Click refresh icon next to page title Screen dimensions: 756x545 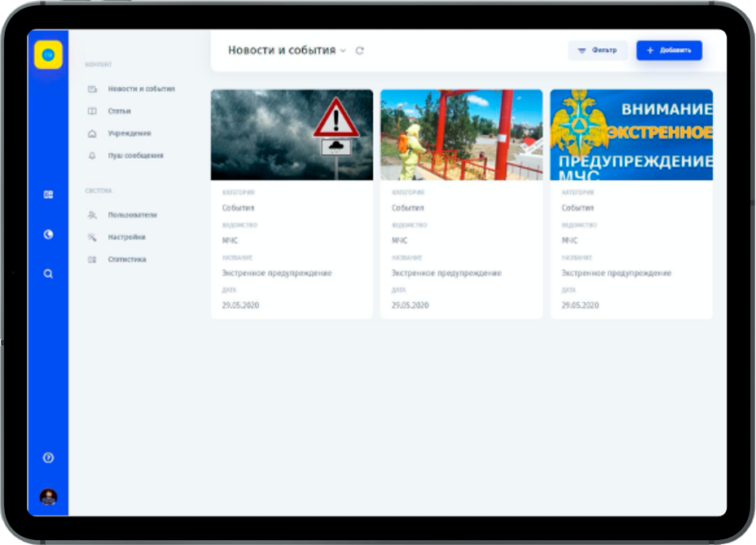pyautogui.click(x=360, y=51)
